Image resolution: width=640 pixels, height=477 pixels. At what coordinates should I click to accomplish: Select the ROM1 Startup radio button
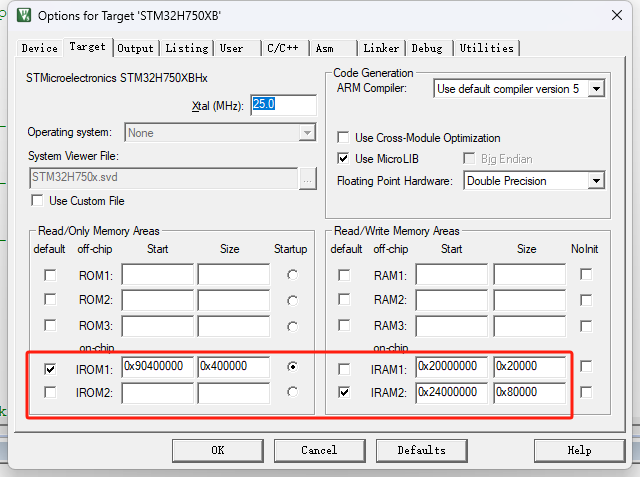pyautogui.click(x=291, y=275)
